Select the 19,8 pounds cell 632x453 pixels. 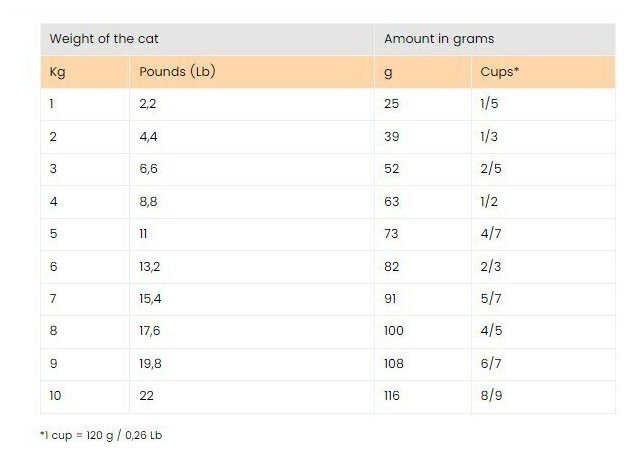tap(150, 364)
